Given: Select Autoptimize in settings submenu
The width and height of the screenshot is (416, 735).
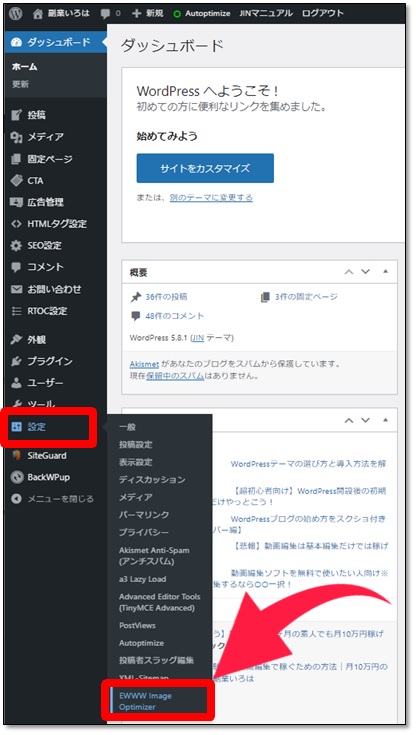Looking at the screenshot, I should [x=142, y=643].
